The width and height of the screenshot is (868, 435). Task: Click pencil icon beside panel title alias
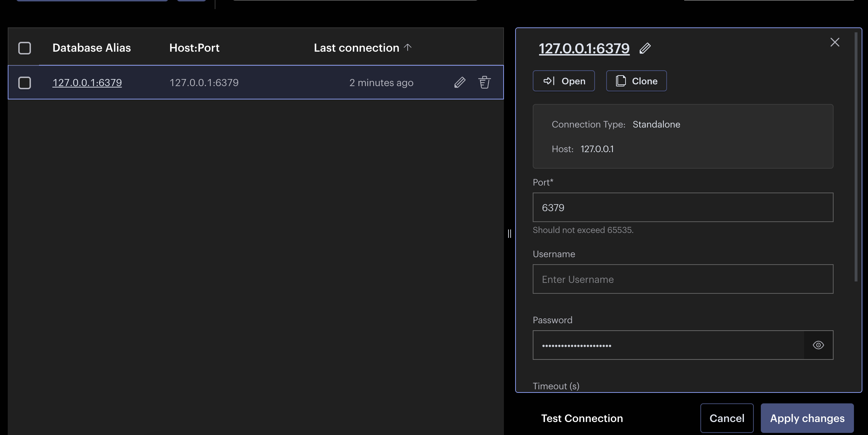(x=645, y=48)
